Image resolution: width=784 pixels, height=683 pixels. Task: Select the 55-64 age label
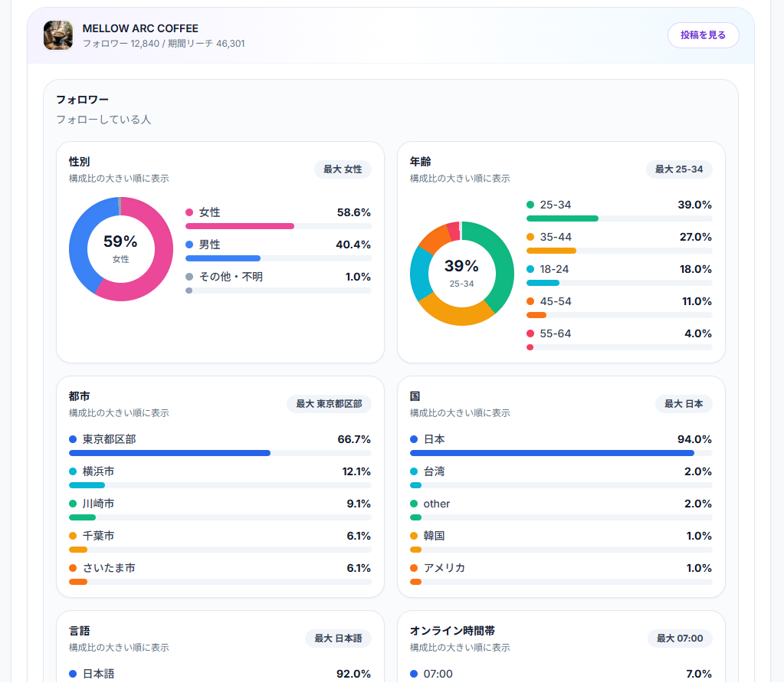(555, 333)
